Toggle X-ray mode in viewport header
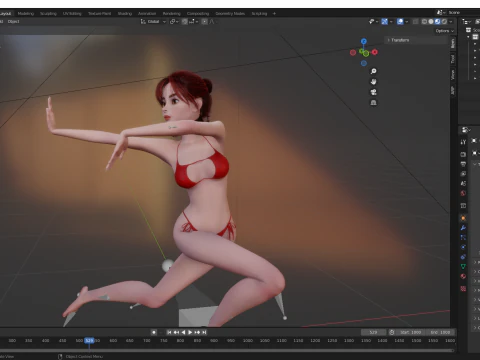480x360 pixels. coord(415,22)
